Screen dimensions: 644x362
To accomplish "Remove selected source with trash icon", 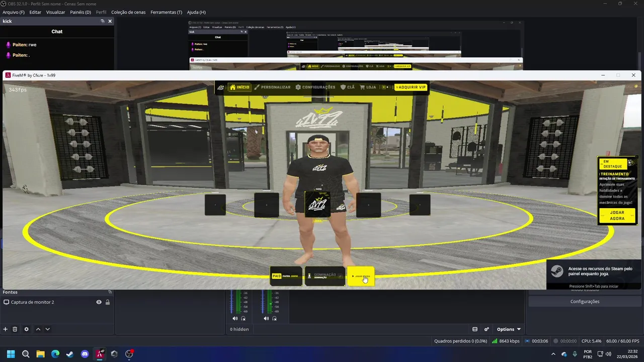I will click(x=15, y=329).
